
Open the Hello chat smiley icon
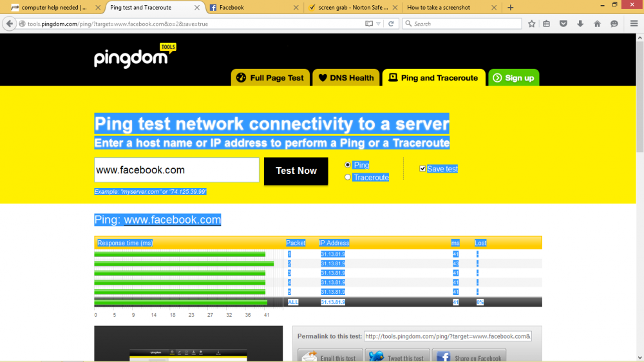(614, 24)
